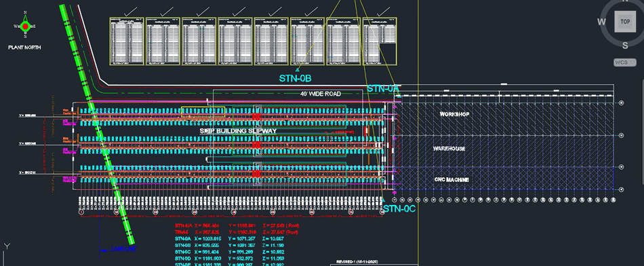This screenshot has width=644, height=266.
Task: Pick the yellow rectangle on top slipway
Action: 203,112
